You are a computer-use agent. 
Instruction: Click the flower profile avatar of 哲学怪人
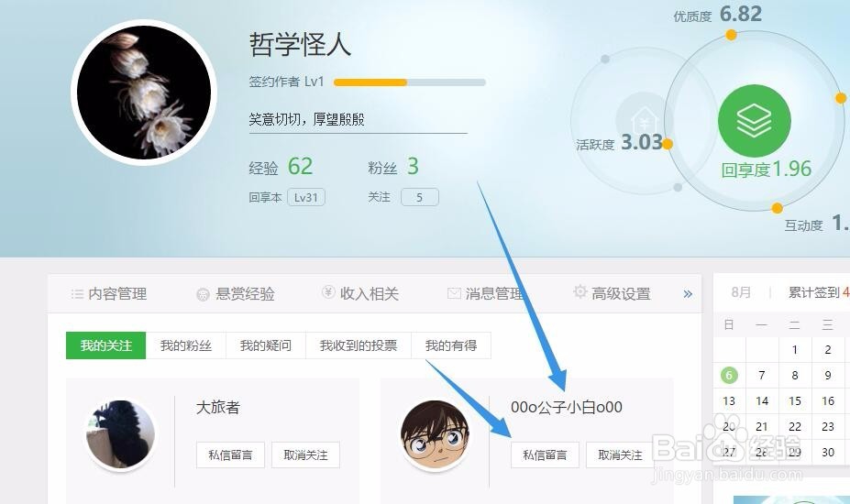click(x=144, y=93)
